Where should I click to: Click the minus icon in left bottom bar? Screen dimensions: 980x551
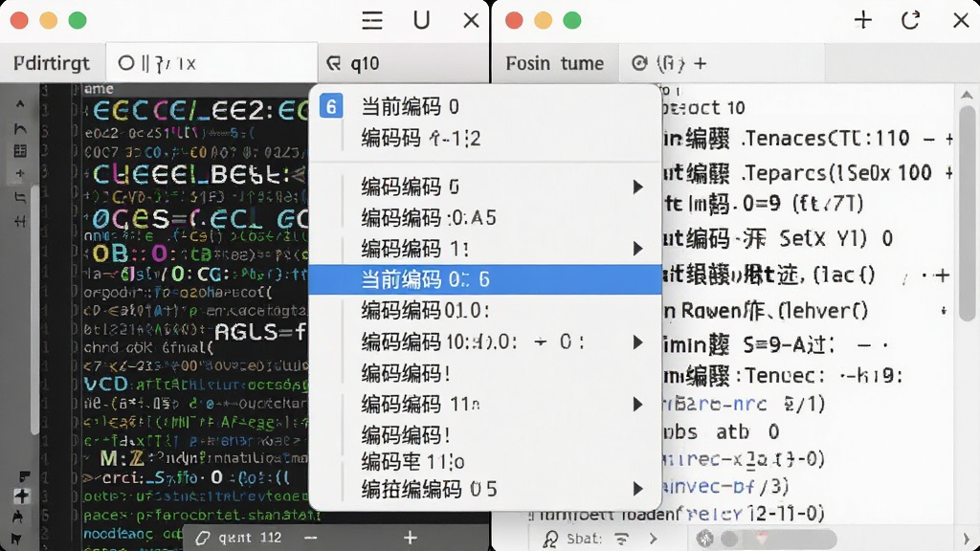[311, 538]
